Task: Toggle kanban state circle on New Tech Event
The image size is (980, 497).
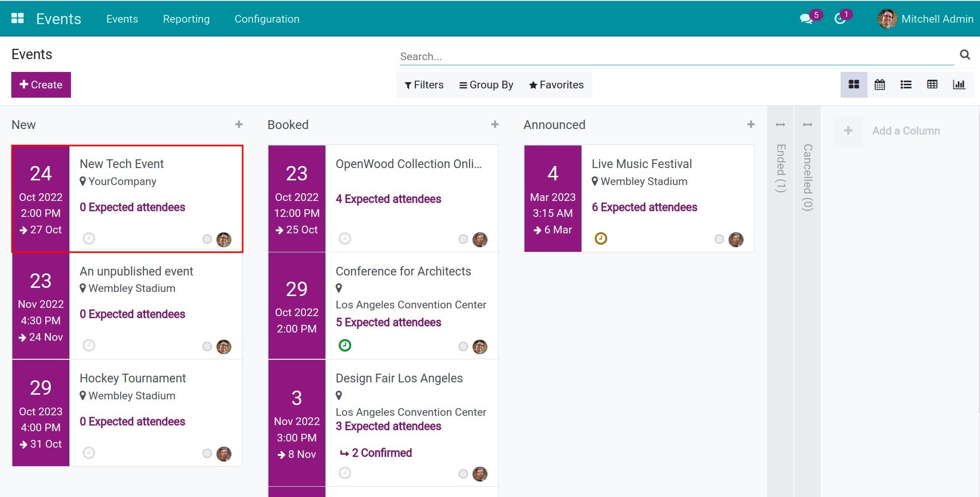Action: pyautogui.click(x=207, y=239)
